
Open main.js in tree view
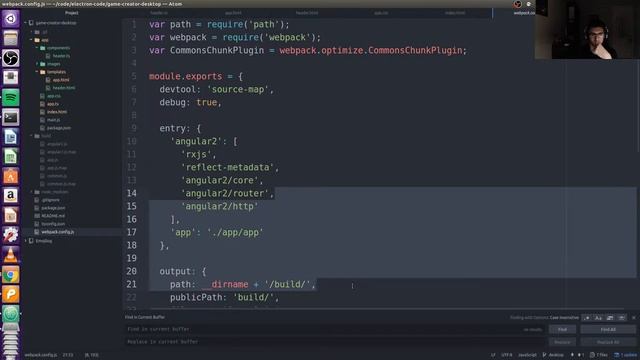(x=53, y=120)
